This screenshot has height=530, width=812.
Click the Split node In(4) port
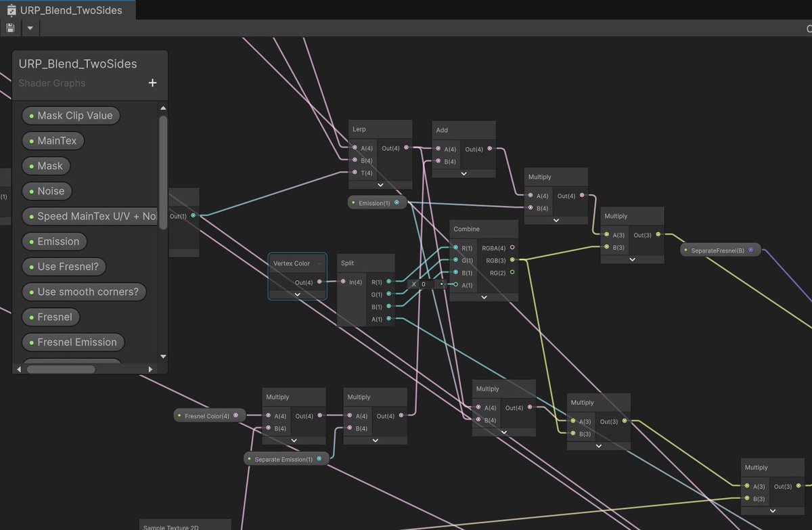[x=343, y=282]
